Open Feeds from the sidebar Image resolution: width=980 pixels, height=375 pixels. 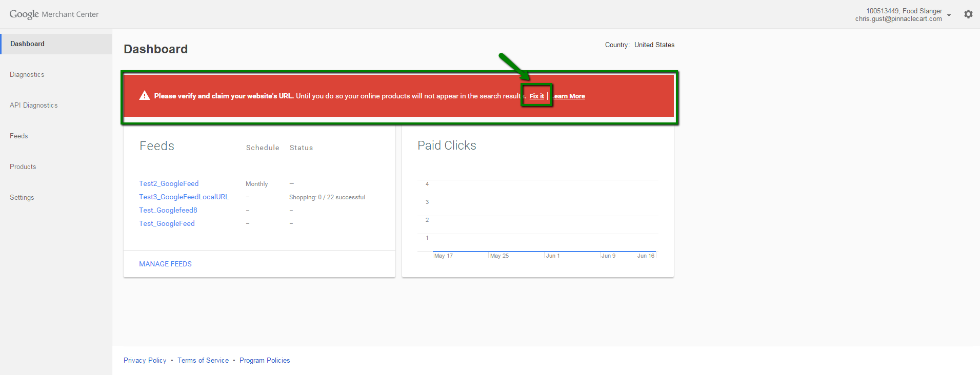tap(19, 136)
